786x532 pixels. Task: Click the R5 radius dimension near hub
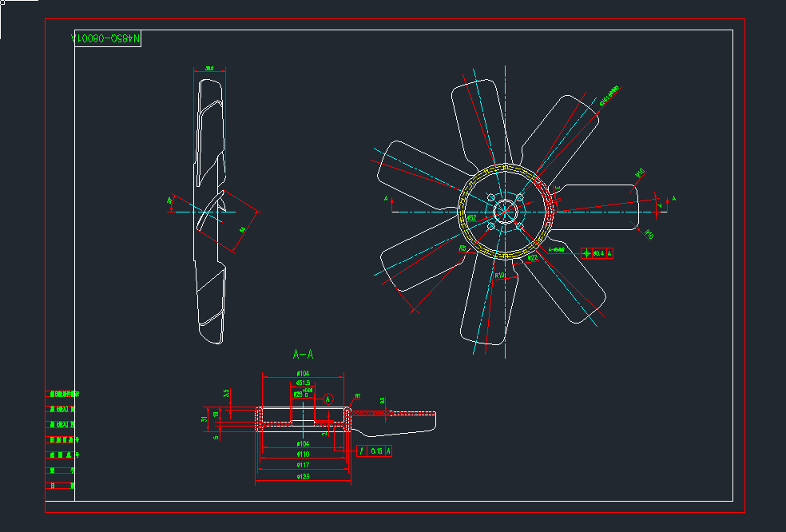pyautogui.click(x=462, y=248)
